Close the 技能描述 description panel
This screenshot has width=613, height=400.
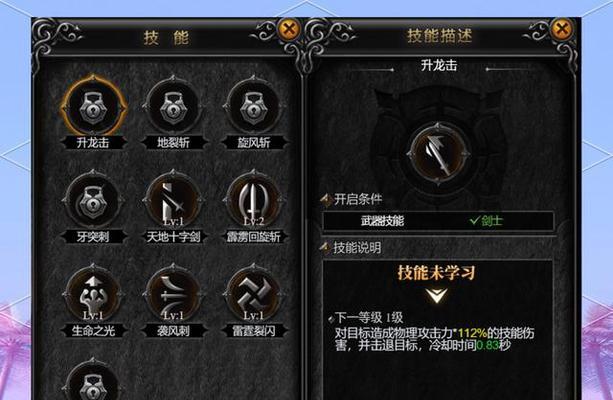562,29
